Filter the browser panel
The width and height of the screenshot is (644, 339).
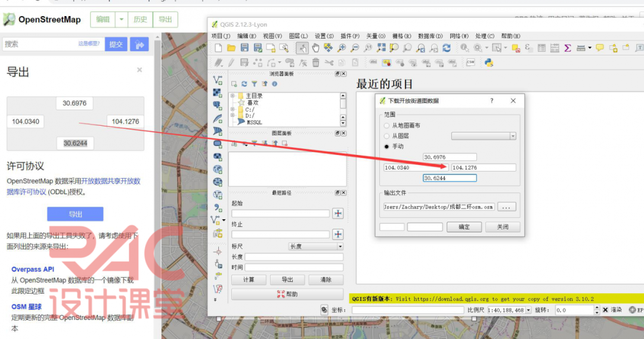point(254,84)
